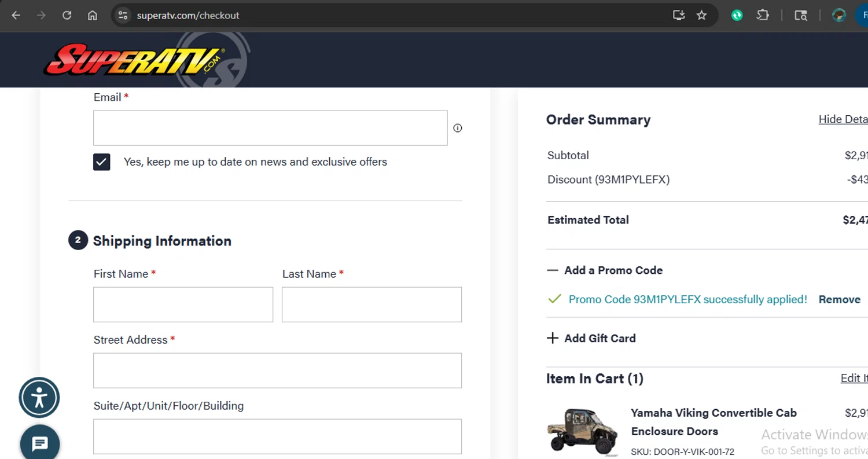Uncheck the news and exclusive offers checkbox
The image size is (868, 459).
(x=102, y=162)
